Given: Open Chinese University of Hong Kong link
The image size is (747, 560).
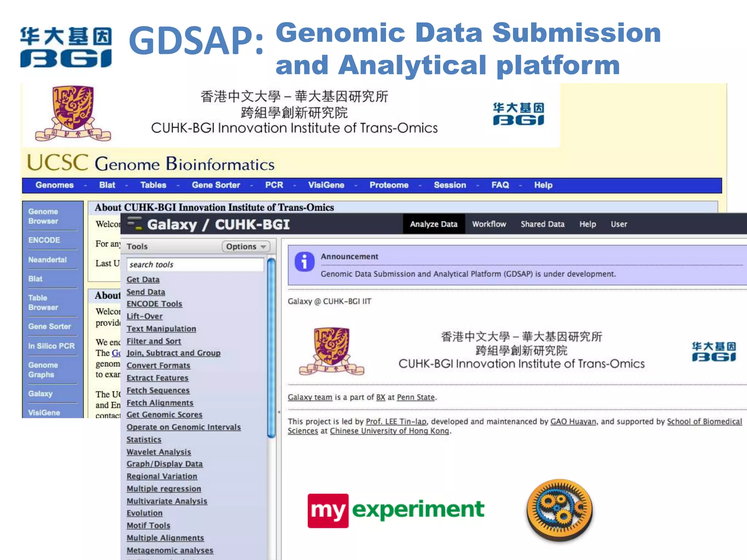Looking at the screenshot, I should coord(390,431).
